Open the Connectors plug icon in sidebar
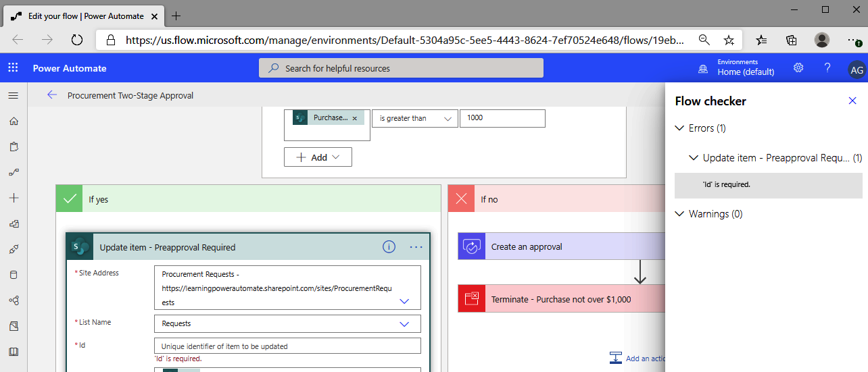Viewport: 868px width, 372px height. 13,249
